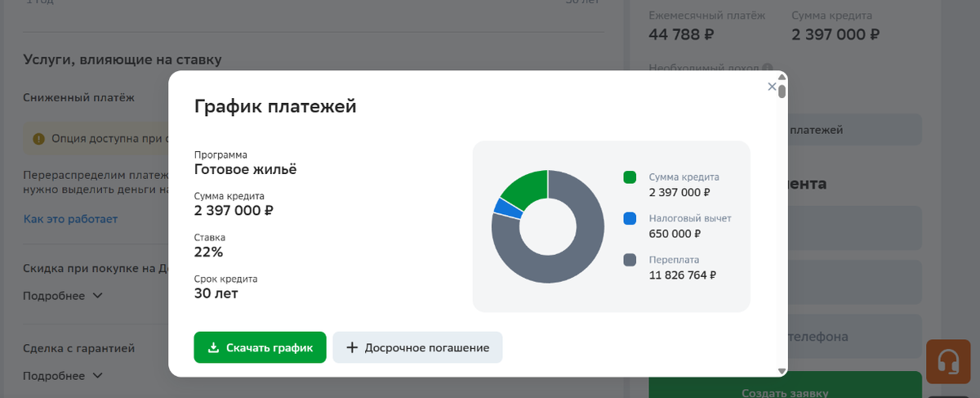The height and width of the screenshot is (398, 980).
Task: Click the 11 826 764 ₽ overpayment value
Action: (x=683, y=275)
